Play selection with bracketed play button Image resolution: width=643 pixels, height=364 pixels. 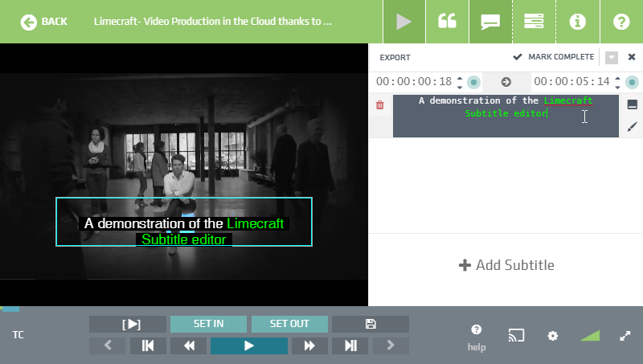click(128, 324)
